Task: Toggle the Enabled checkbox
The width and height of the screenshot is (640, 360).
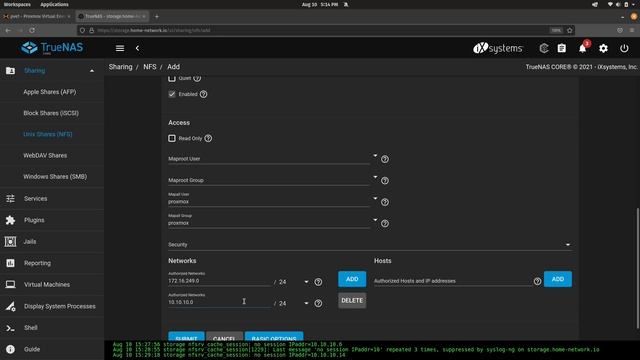Action: click(172, 94)
